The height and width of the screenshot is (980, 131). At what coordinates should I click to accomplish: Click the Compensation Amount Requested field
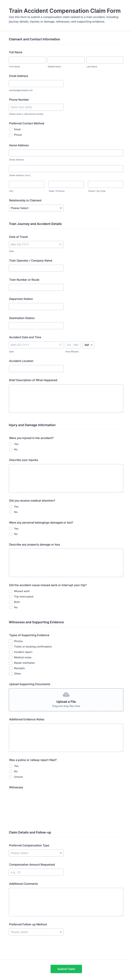36,872
